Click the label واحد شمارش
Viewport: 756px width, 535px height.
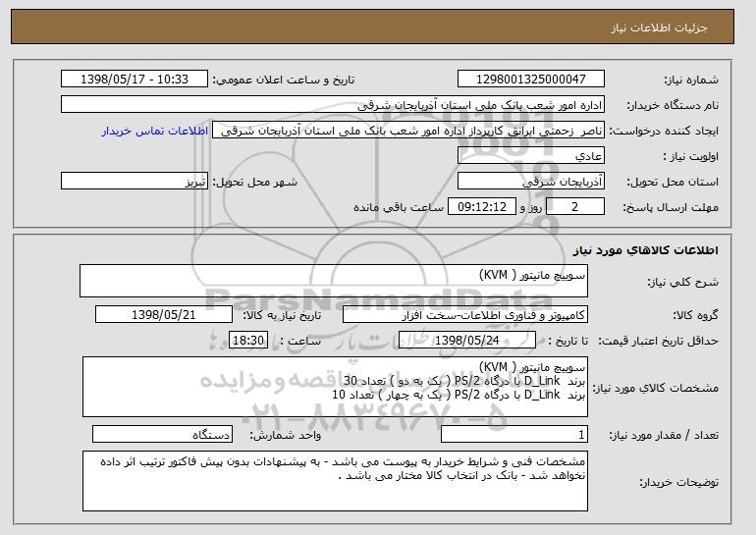286,435
